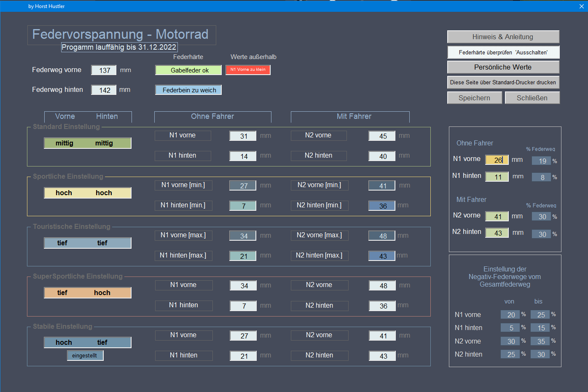The image size is (588, 392).
Task: Toggle Federhärte überprüfen 'Ausschalten' button
Action: pyautogui.click(x=503, y=52)
